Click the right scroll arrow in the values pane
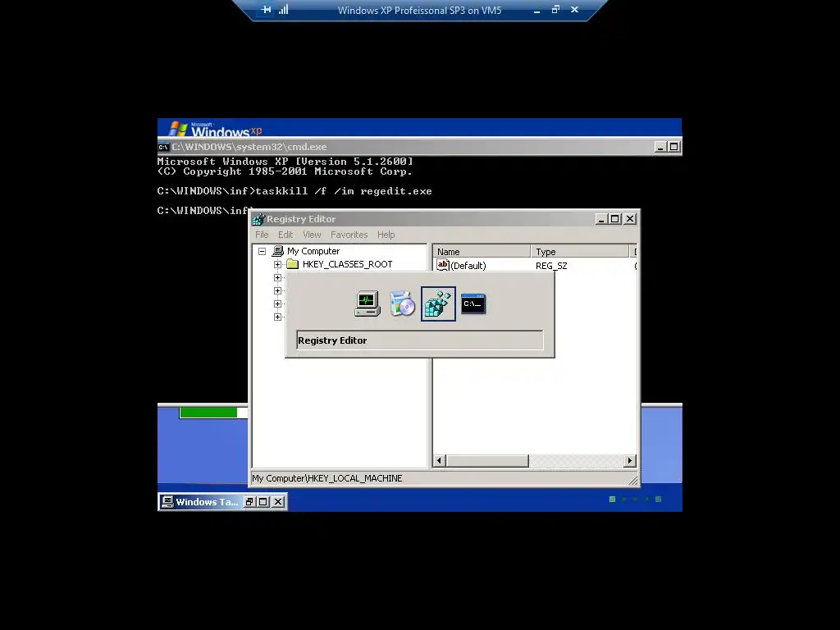Viewport: 840px width, 630px height. (630, 461)
